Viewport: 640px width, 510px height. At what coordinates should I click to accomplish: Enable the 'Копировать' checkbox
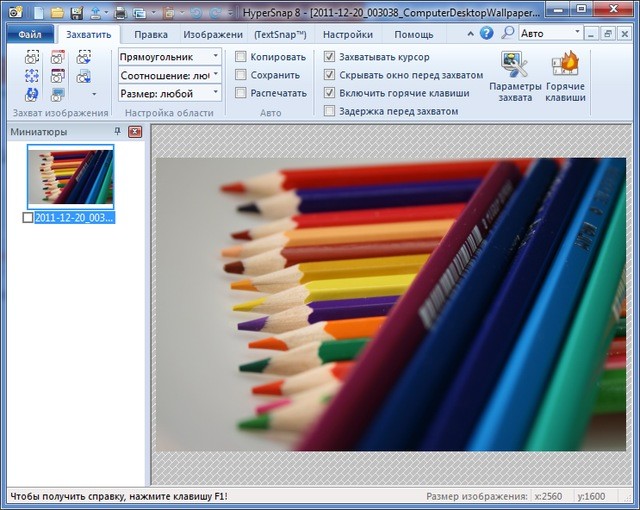pyautogui.click(x=241, y=57)
